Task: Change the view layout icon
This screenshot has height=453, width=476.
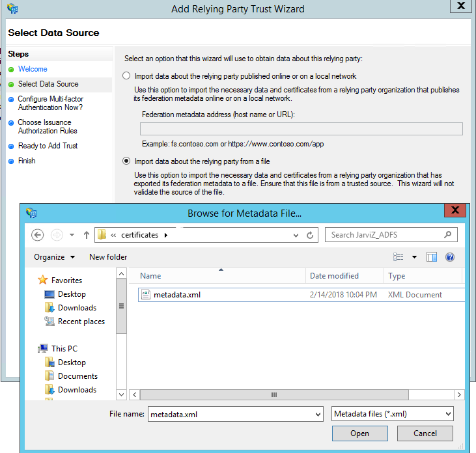Action: (x=399, y=257)
